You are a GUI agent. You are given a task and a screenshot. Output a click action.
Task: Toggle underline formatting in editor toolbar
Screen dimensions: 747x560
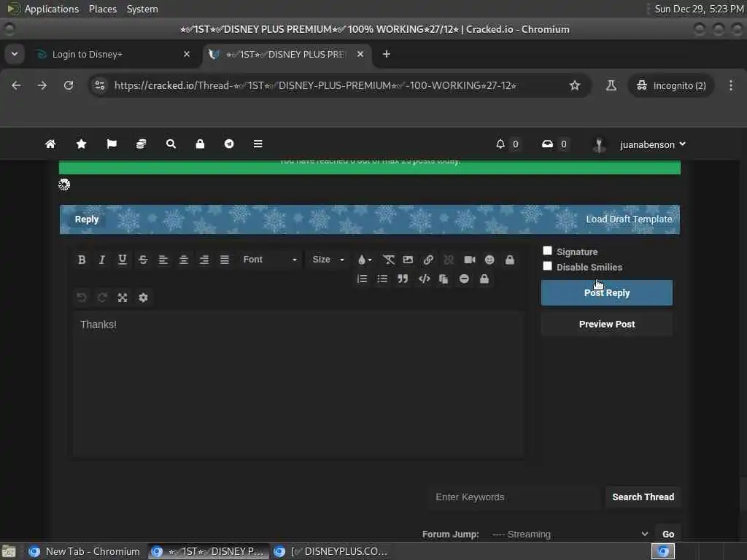(x=122, y=260)
